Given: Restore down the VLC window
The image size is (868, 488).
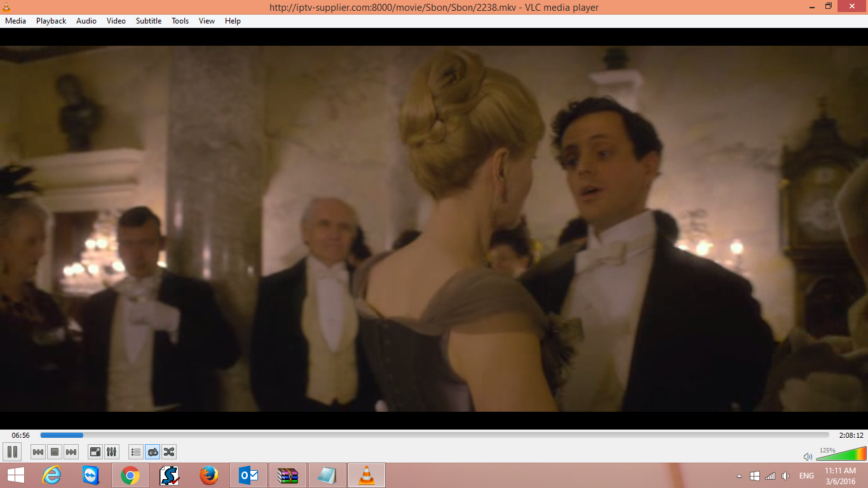Looking at the screenshot, I should 828,6.
